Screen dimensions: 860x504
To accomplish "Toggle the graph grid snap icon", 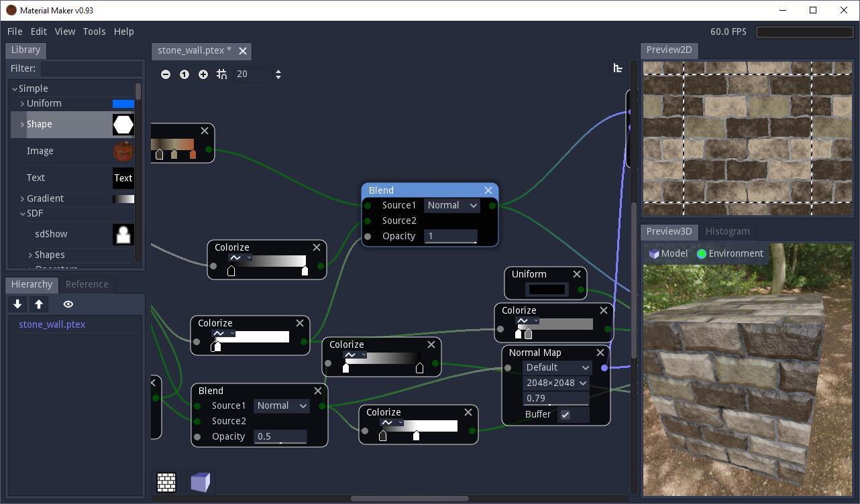I will (x=222, y=74).
